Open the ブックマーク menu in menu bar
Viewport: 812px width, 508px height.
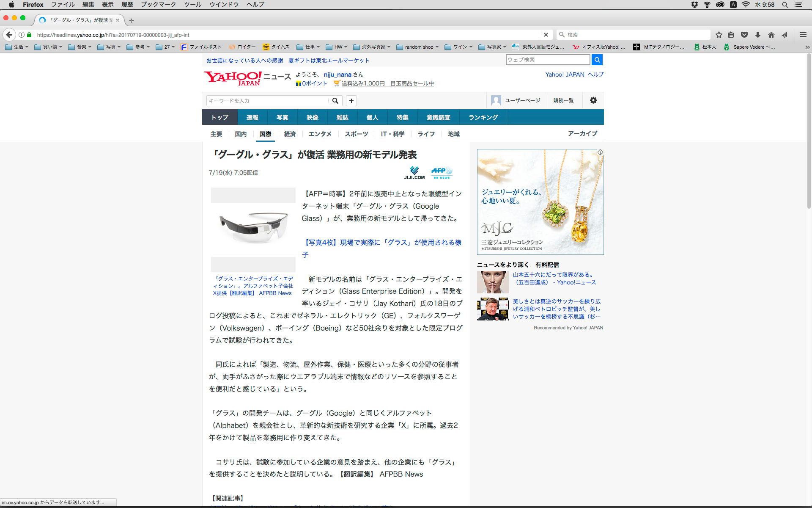click(158, 4)
